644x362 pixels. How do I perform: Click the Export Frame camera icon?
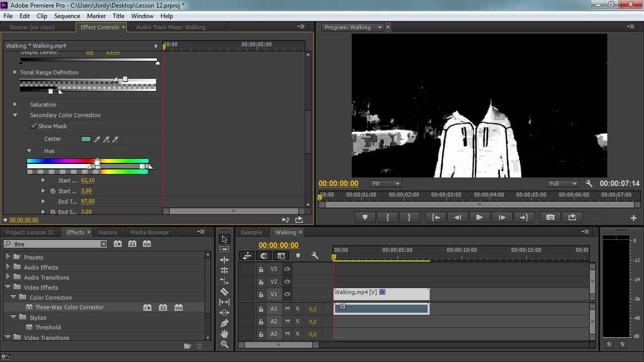(x=550, y=217)
